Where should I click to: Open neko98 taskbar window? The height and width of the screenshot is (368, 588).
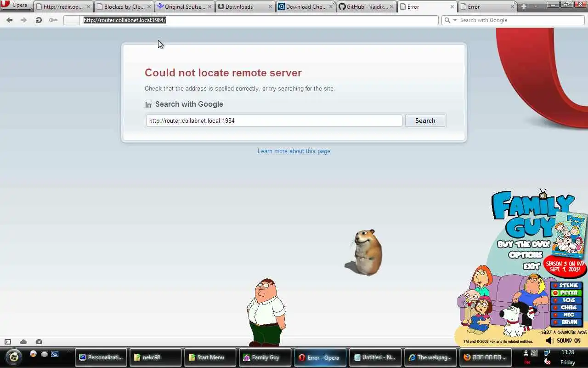pyautogui.click(x=155, y=357)
